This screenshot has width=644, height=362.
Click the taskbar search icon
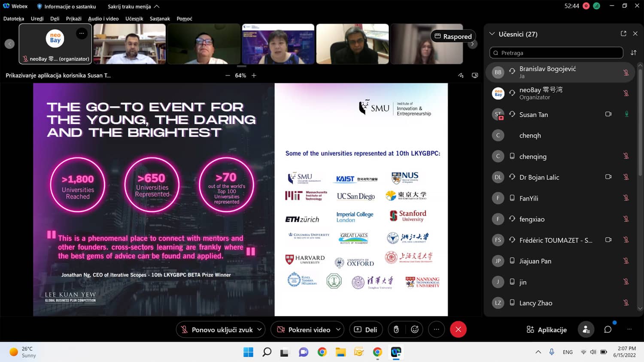coord(267,352)
